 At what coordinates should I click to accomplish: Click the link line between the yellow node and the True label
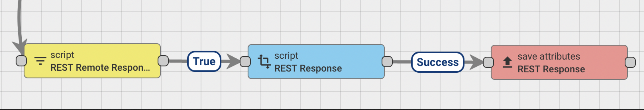pos(178,61)
